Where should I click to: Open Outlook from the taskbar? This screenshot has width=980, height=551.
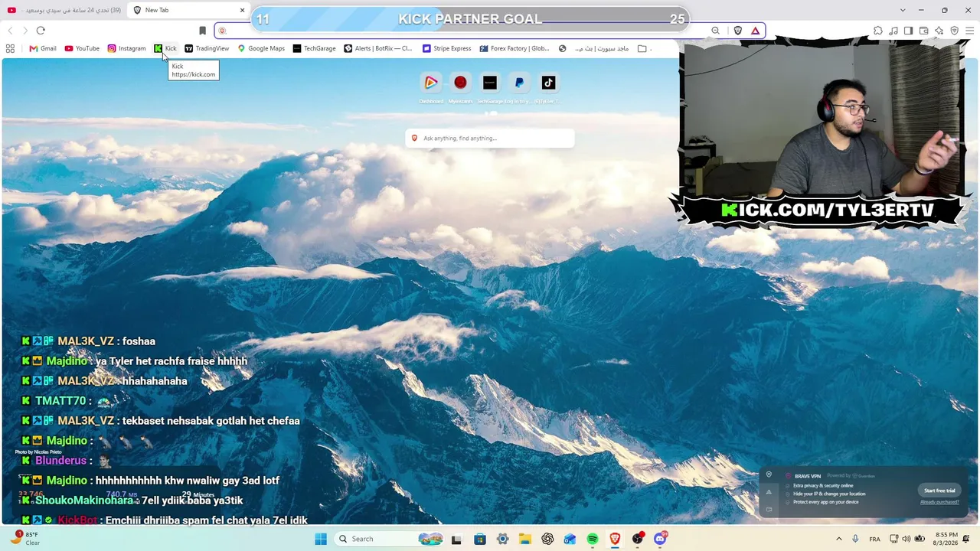[x=570, y=539]
